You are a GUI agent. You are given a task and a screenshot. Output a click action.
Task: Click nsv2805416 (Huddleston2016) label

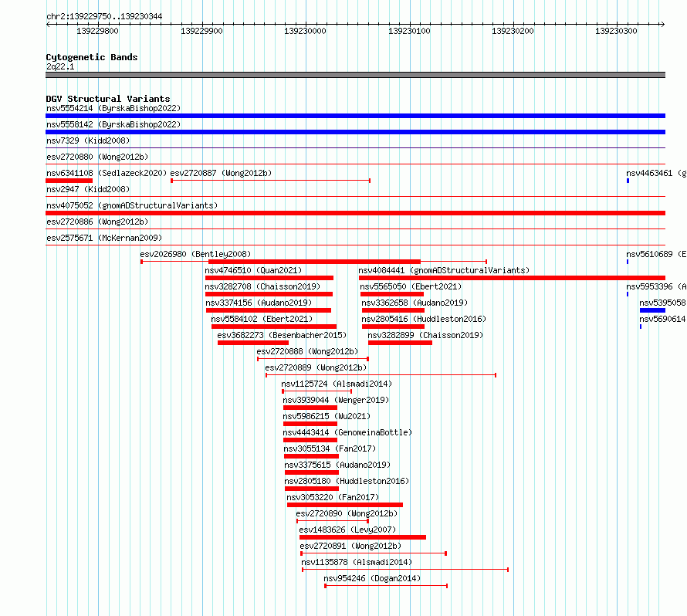point(424,319)
